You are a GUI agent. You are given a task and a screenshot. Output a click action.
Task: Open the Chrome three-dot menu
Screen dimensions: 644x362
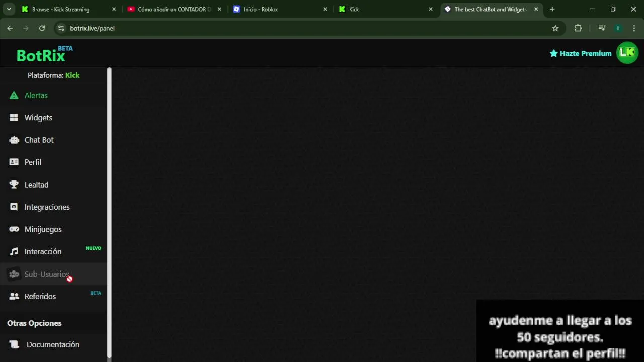coord(634,28)
